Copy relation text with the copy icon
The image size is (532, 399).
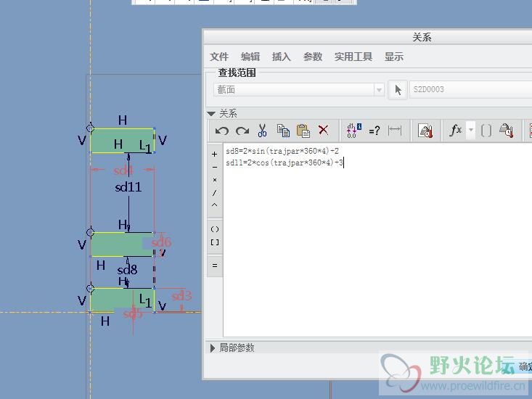coord(283,131)
